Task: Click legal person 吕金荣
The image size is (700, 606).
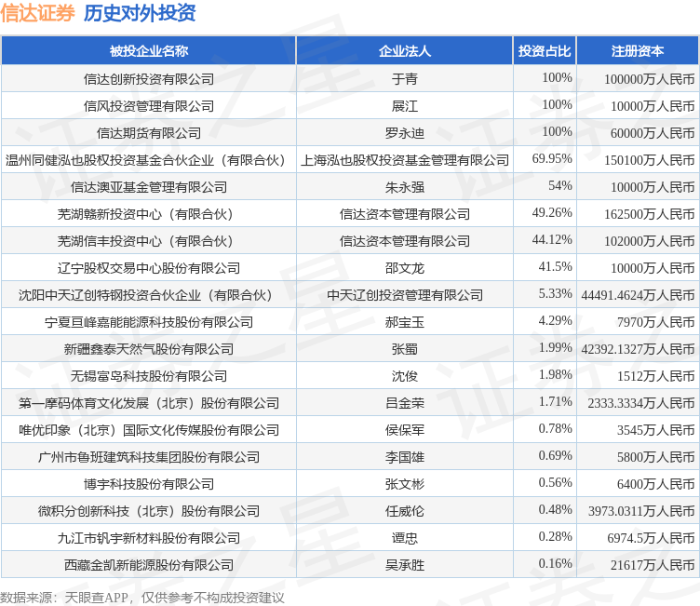Action: pos(405,403)
